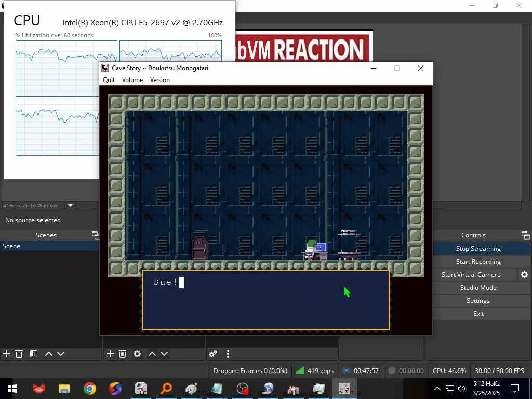Add a new scene with the Scenes plus icon
The image size is (532, 399).
click(6, 354)
